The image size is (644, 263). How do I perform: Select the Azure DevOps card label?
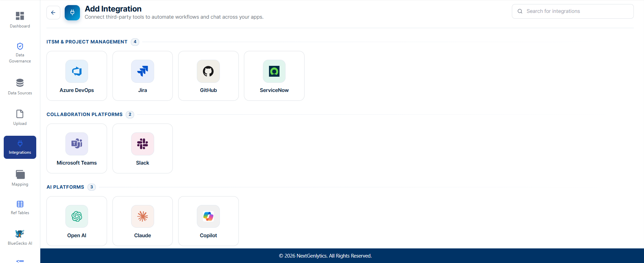coord(77,90)
